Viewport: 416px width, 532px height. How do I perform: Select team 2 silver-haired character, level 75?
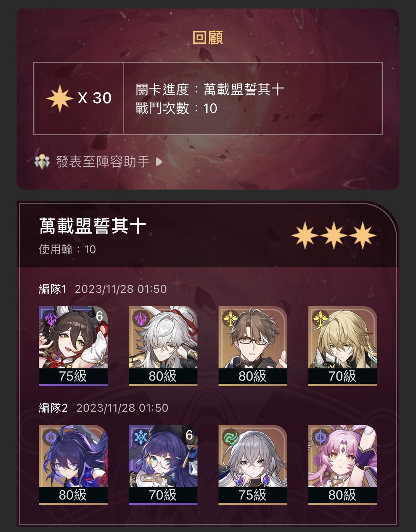[253, 465]
